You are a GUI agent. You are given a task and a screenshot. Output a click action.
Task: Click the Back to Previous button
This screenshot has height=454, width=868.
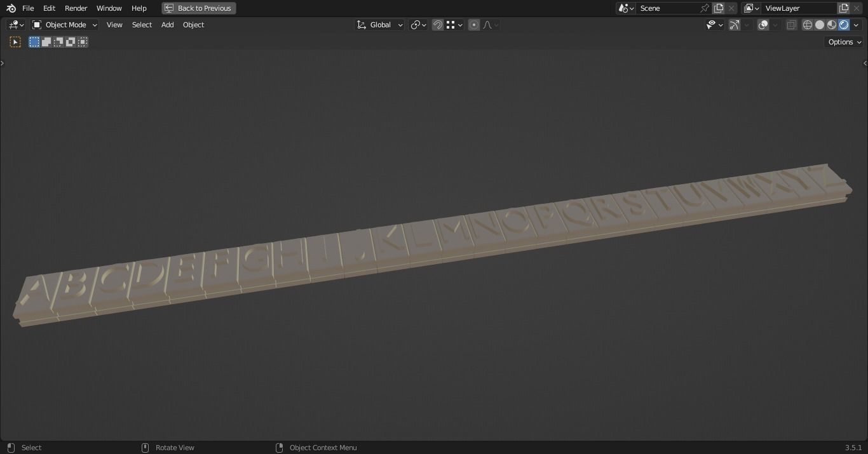(198, 8)
